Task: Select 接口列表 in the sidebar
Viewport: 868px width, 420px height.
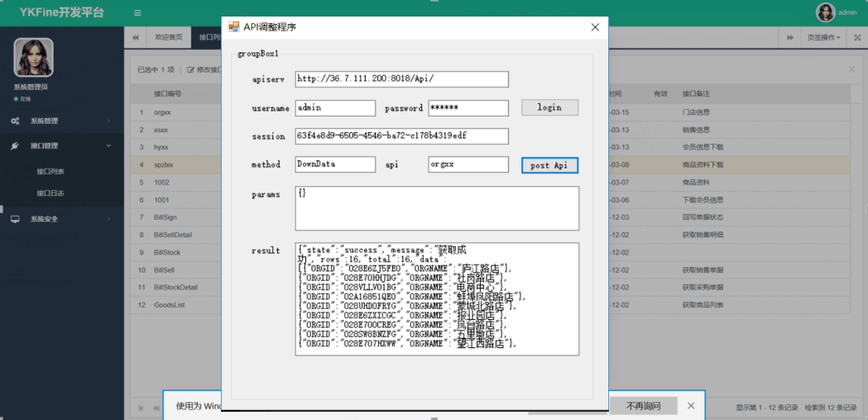Action: pos(50,171)
